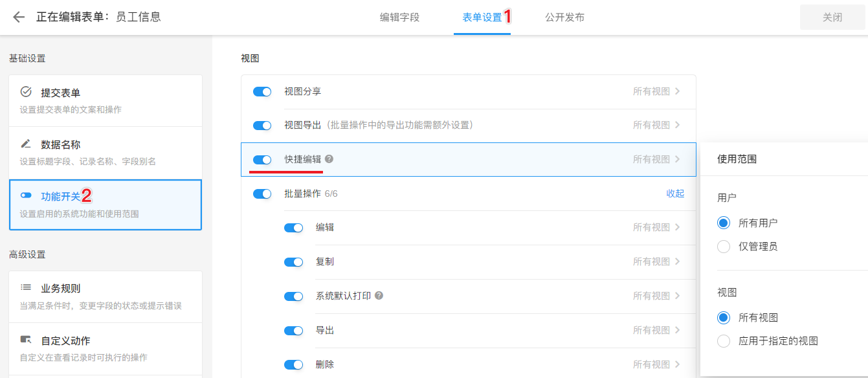The width and height of the screenshot is (868, 378).
Task: Click the 业务规则 list icon
Action: (26, 287)
